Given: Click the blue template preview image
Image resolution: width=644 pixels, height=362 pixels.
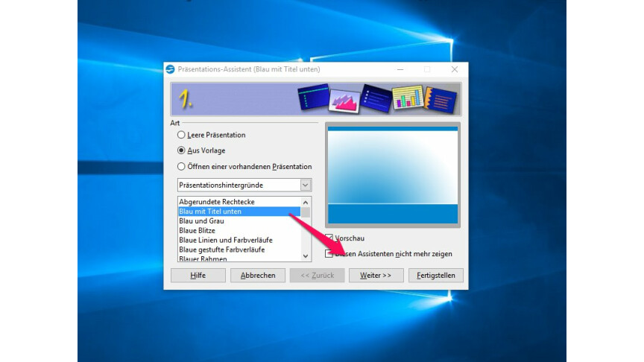Looking at the screenshot, I should point(393,175).
